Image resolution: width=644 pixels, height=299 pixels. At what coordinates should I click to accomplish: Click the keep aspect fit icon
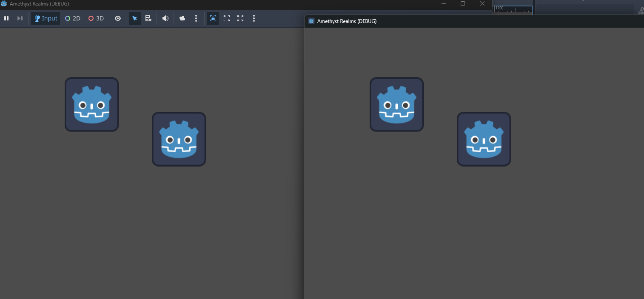(227, 18)
